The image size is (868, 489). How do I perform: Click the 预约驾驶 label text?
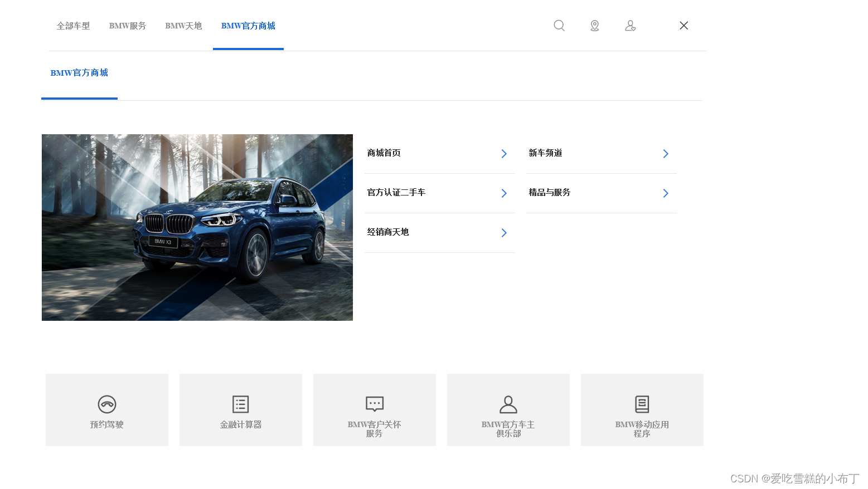pyautogui.click(x=107, y=425)
